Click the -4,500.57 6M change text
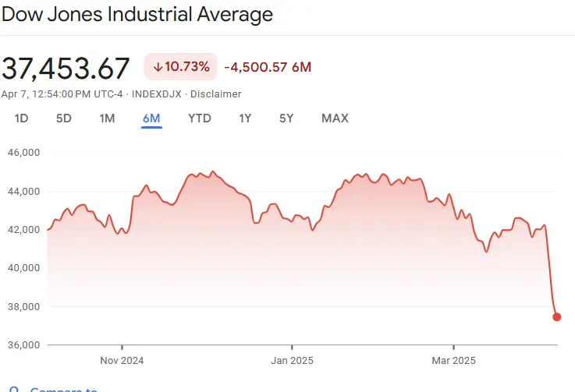This screenshot has width=575, height=392. coord(268,67)
